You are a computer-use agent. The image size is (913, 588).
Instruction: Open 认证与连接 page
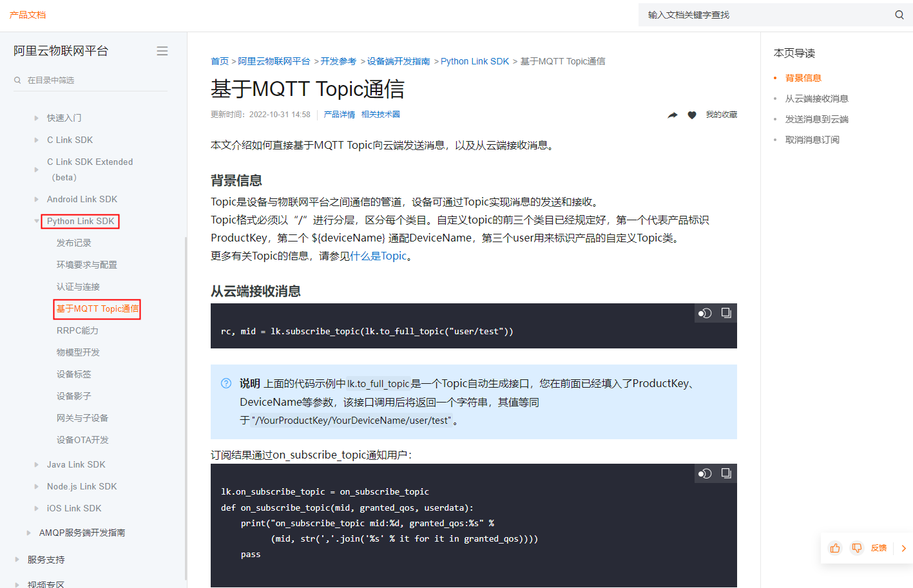(78, 287)
